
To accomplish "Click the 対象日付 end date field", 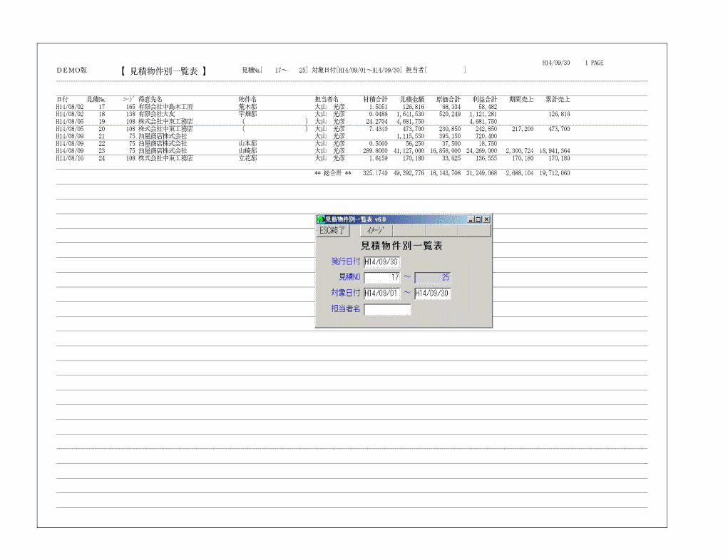I will pyautogui.click(x=432, y=294).
